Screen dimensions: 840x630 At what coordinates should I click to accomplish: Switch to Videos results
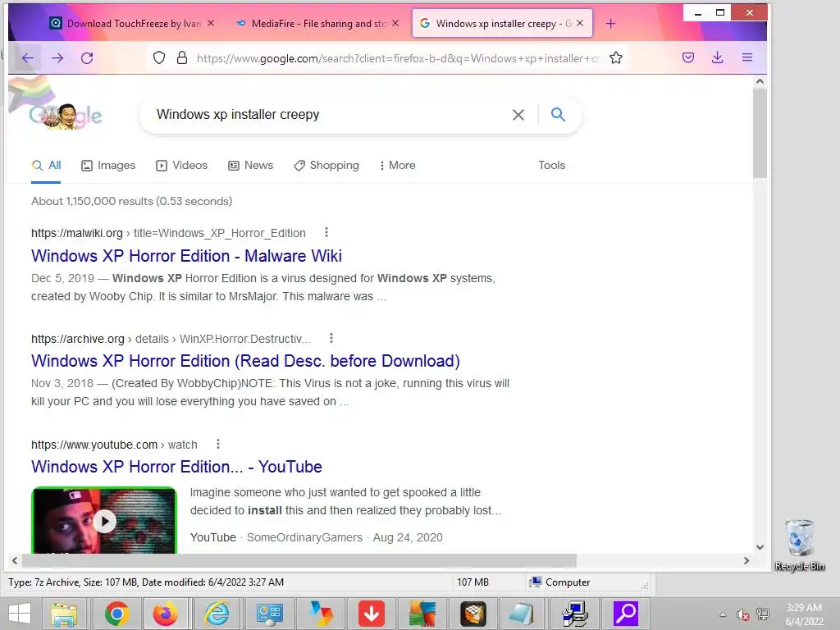pos(181,166)
